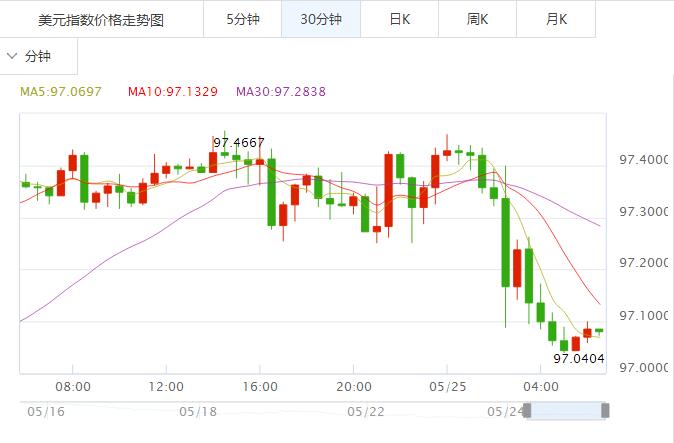Image resolution: width=674 pixels, height=443 pixels.
Task: Select the 30分钟 tab
Action: [x=320, y=19]
